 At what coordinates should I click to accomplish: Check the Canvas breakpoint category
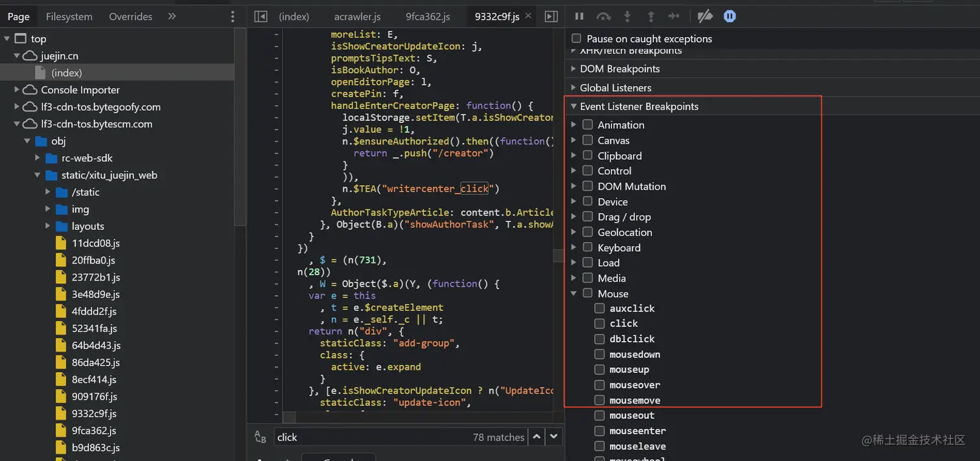click(x=587, y=140)
